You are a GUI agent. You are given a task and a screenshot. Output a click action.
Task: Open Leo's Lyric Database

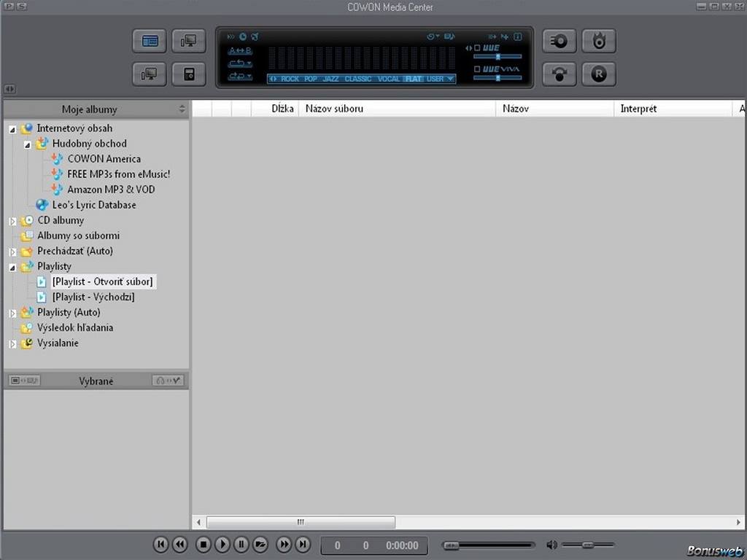coord(94,205)
